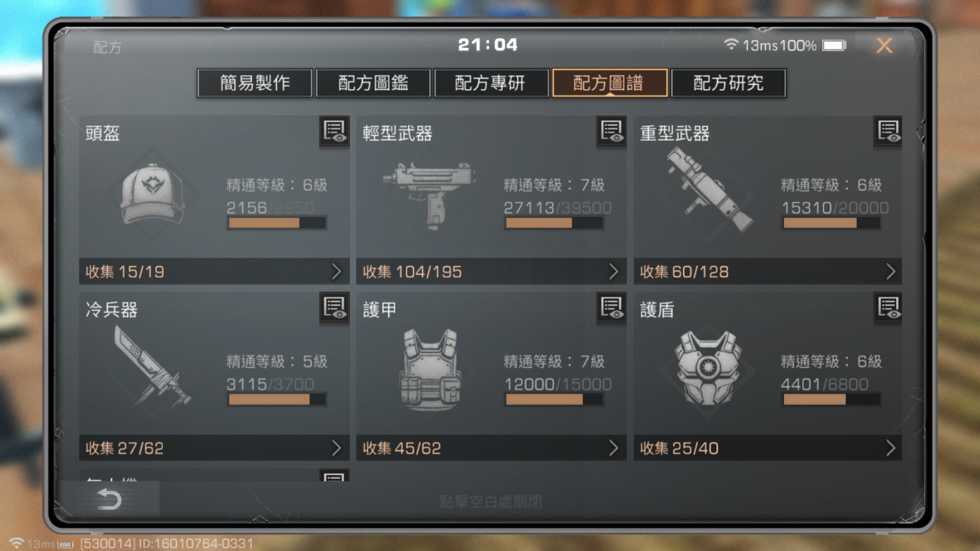Switch to the 配方研究 tab
Screen dimensions: 980x551
[x=728, y=83]
